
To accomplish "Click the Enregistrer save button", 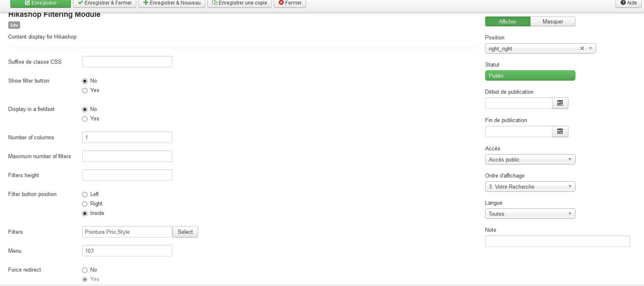I will (x=41, y=3).
